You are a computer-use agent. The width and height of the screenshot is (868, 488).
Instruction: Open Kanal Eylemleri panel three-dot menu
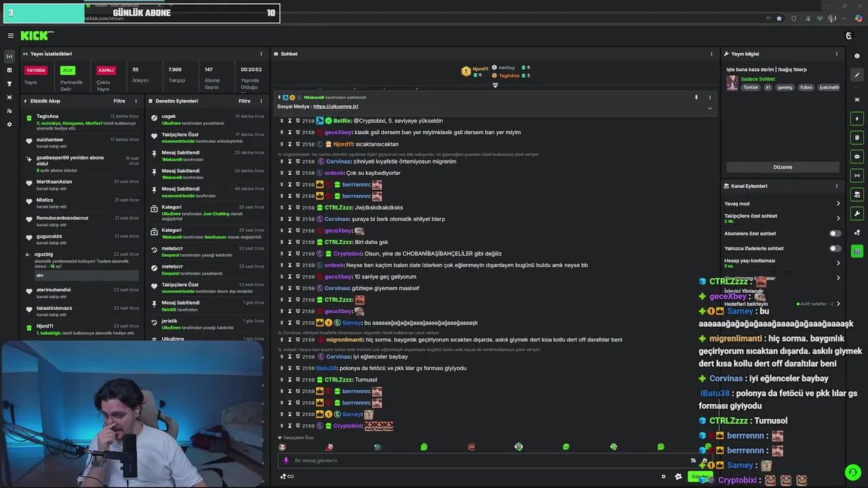click(837, 186)
